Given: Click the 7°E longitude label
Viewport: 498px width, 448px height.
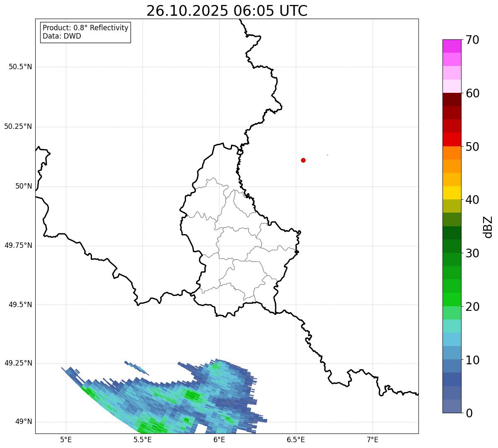Looking at the screenshot, I should 372,440.
